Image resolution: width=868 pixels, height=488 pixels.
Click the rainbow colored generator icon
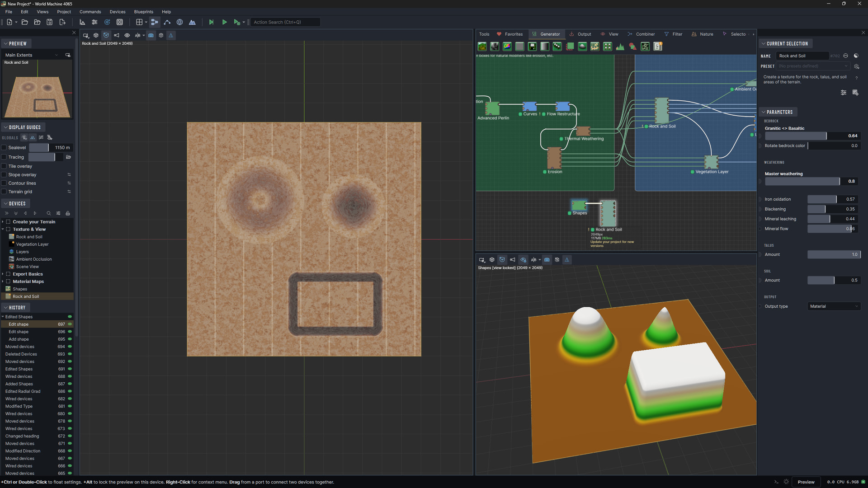507,47
